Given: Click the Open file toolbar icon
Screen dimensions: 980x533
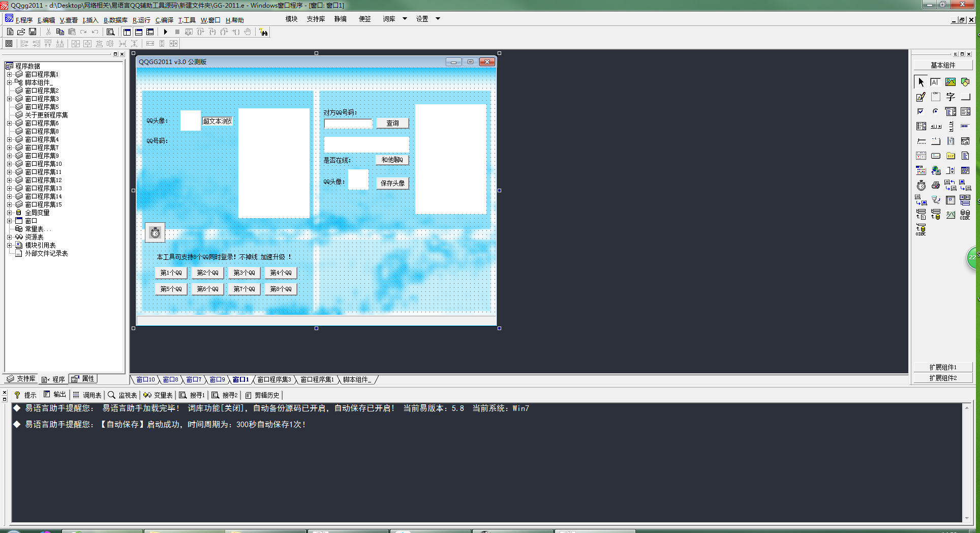Looking at the screenshot, I should coord(21,32).
